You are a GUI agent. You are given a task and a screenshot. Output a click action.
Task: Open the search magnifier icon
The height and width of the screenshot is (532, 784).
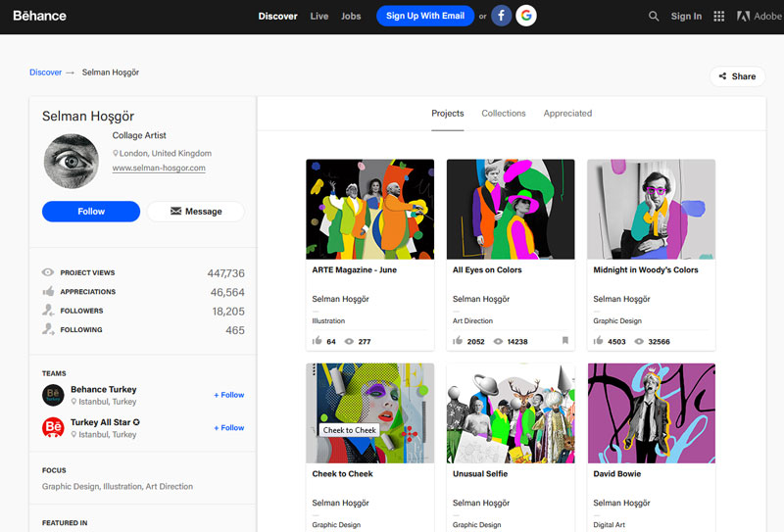[654, 16]
